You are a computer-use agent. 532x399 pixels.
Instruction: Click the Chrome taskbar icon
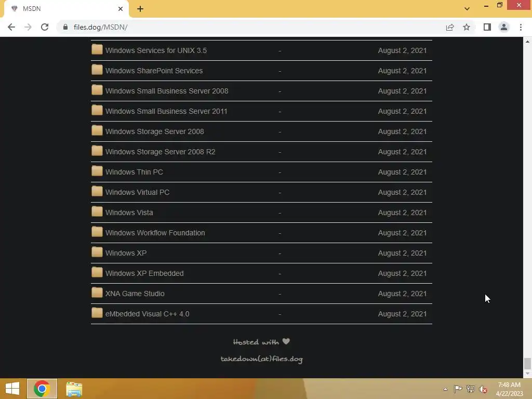tap(42, 389)
